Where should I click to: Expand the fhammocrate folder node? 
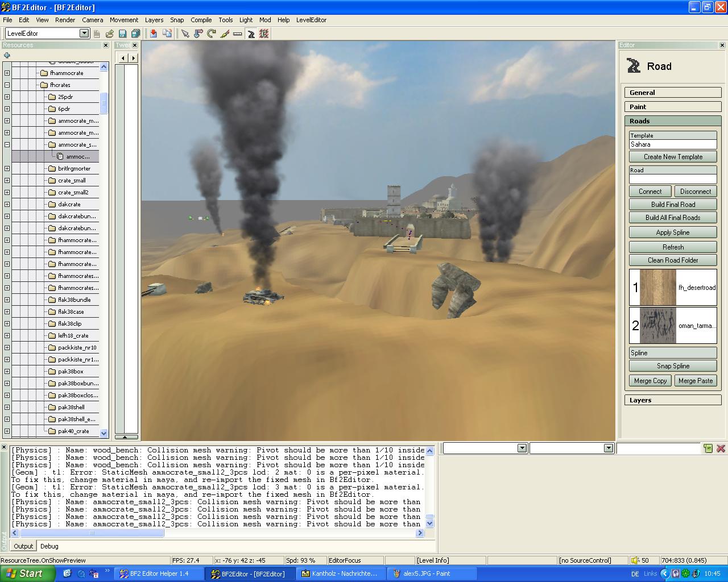click(7, 73)
